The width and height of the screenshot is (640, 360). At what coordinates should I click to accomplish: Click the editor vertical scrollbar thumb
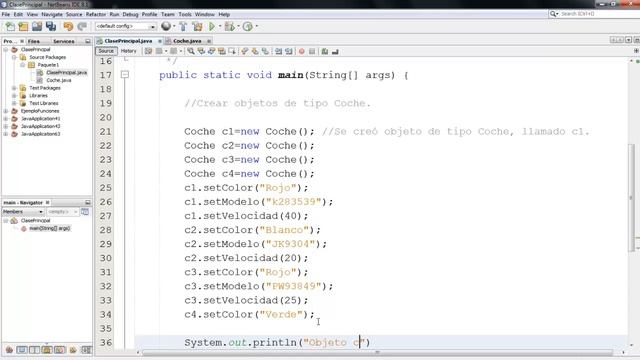point(631,197)
